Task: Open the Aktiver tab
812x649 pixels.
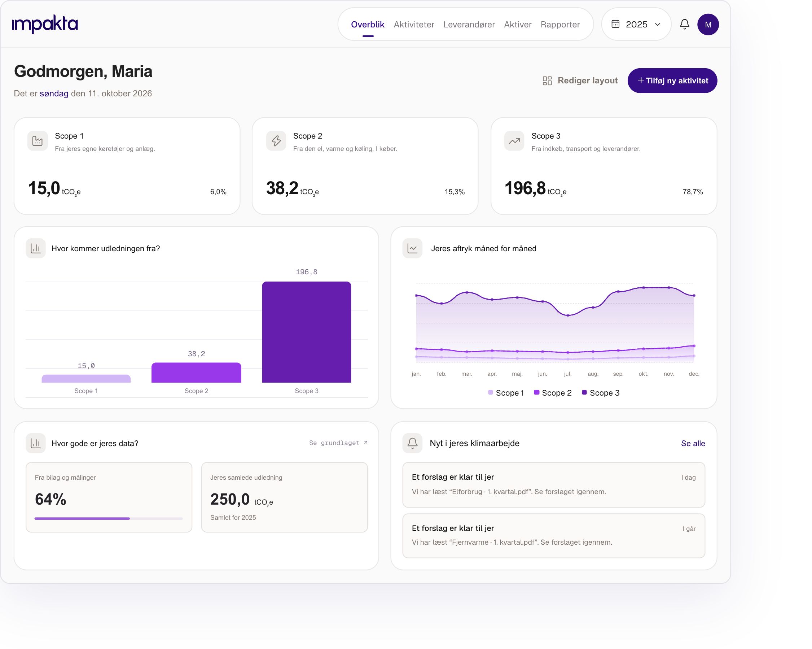Action: (518, 25)
